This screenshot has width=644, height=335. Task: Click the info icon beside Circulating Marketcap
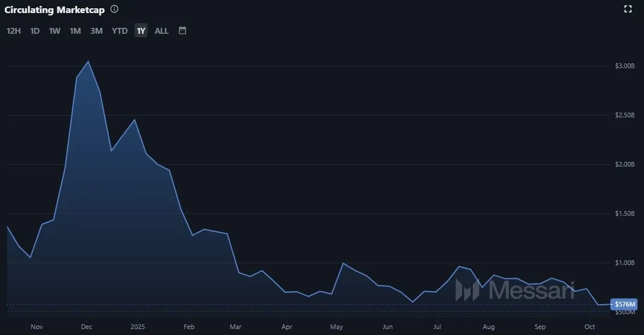point(114,9)
